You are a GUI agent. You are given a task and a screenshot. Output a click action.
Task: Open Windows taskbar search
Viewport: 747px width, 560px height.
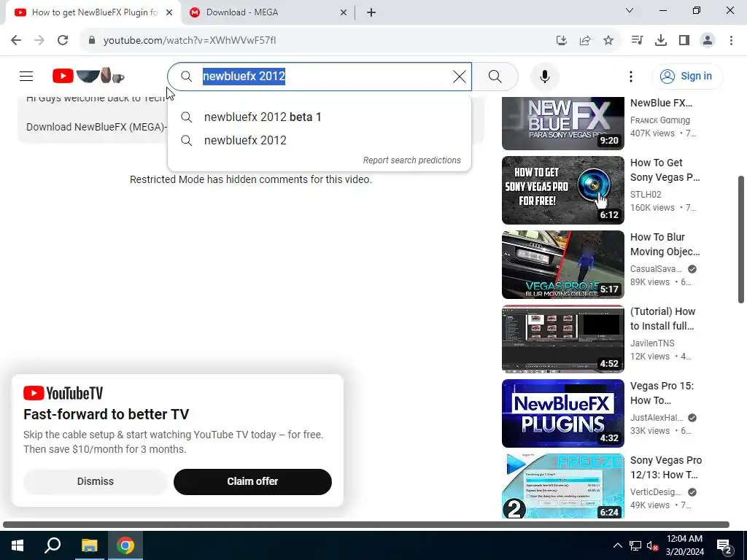tap(53, 545)
